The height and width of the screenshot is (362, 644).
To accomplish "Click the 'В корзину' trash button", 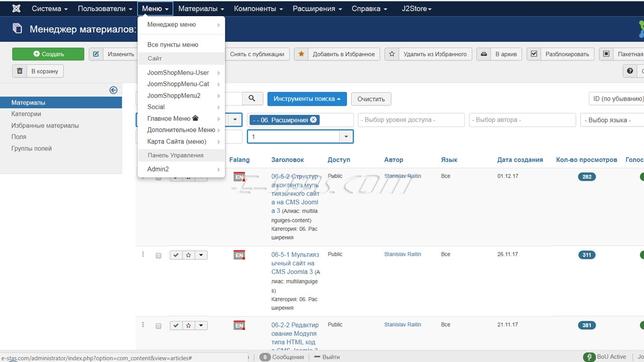I will (38, 71).
